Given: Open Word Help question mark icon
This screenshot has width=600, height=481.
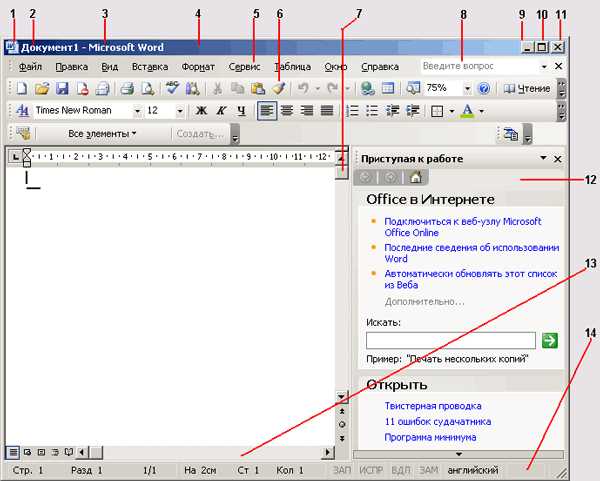Looking at the screenshot, I should pos(484,89).
